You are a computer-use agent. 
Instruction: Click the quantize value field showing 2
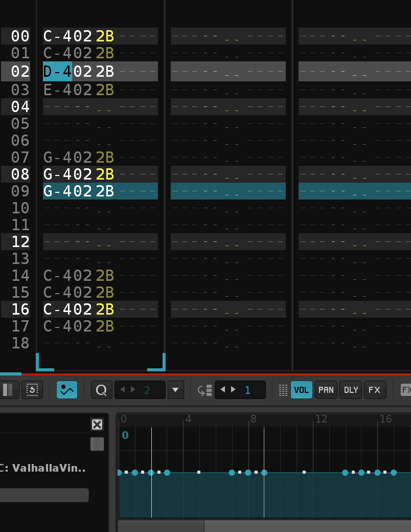[147, 390]
